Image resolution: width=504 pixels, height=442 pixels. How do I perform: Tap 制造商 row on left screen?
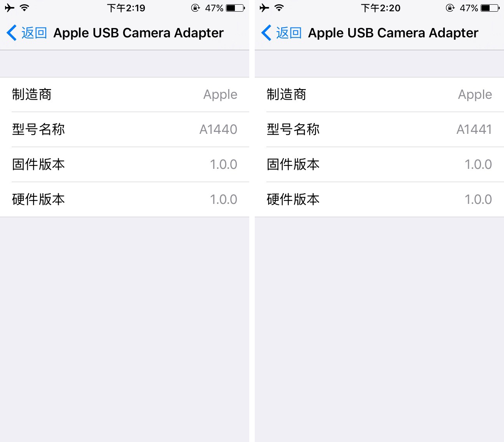tap(125, 95)
